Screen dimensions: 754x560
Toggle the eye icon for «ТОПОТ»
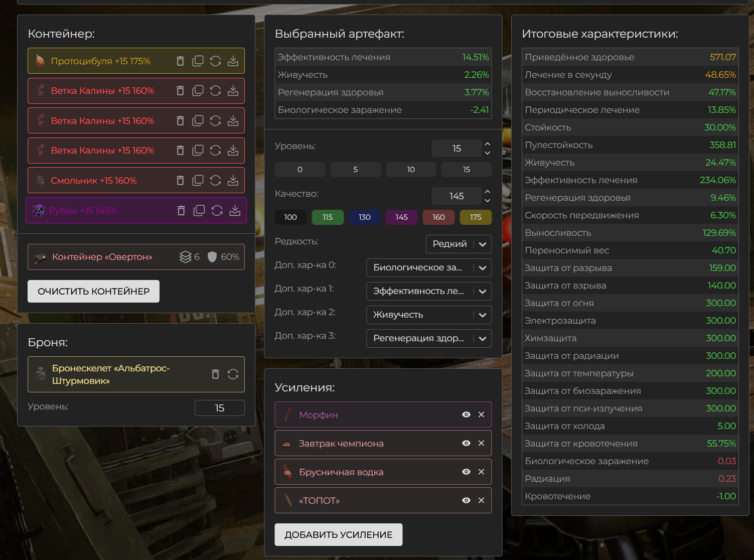tap(466, 500)
